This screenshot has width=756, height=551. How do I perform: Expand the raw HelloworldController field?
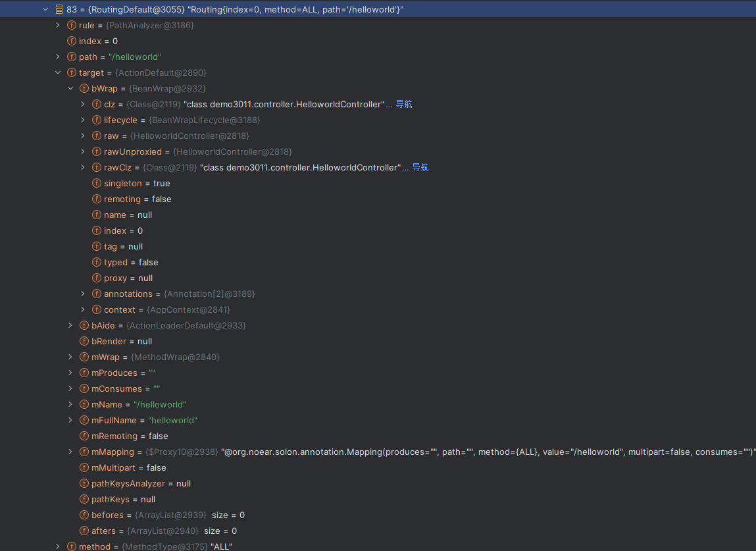pyautogui.click(x=83, y=136)
